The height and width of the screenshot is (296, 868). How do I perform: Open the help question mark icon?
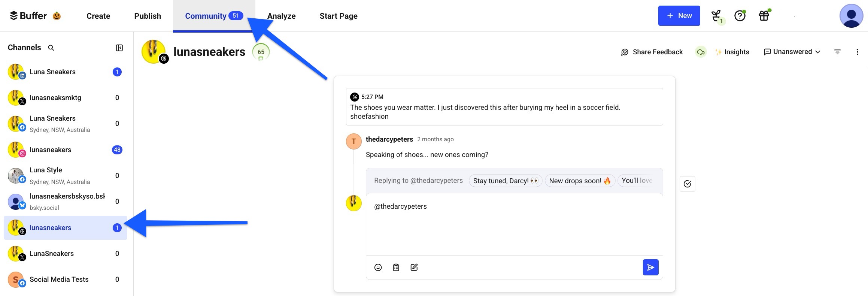(740, 16)
